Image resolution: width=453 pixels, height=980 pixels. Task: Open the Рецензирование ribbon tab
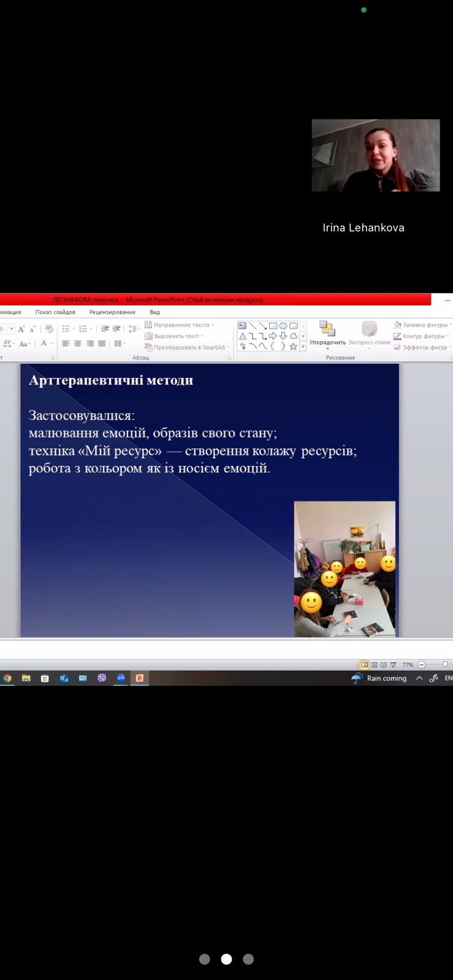pos(112,312)
